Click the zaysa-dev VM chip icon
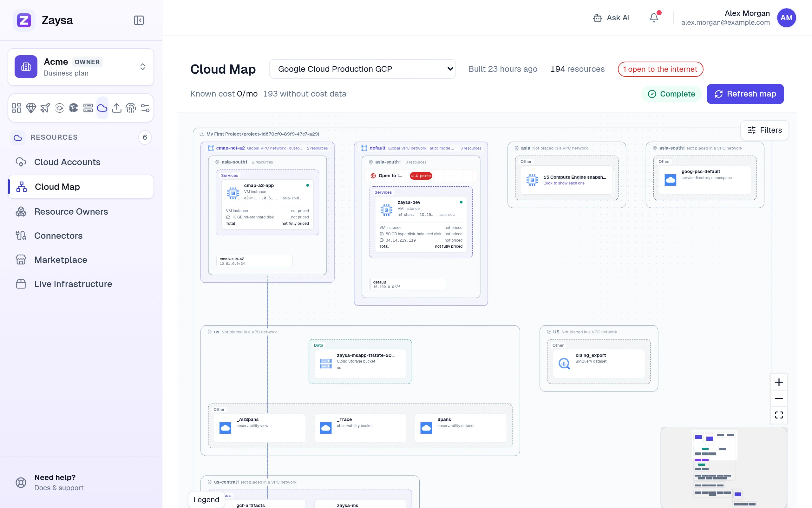 (x=386, y=210)
